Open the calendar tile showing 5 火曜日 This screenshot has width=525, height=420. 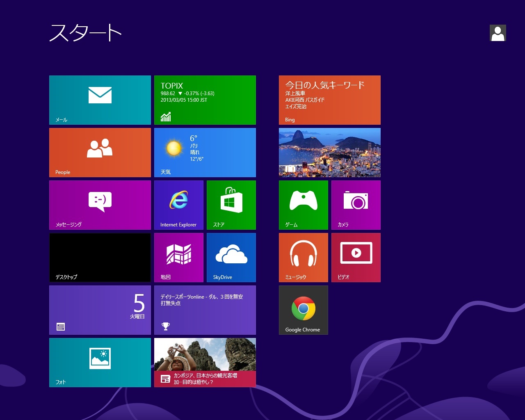pyautogui.click(x=100, y=310)
